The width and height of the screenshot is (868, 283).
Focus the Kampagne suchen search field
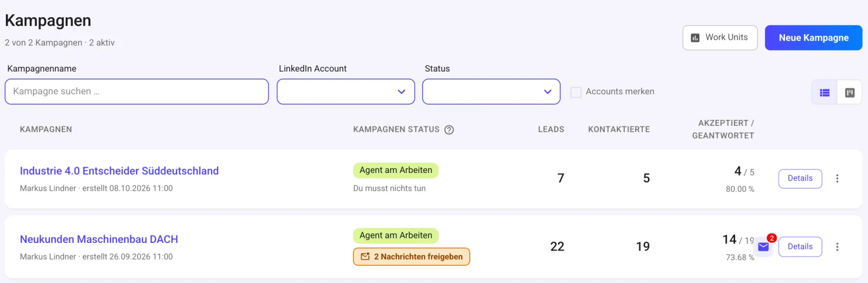(137, 92)
